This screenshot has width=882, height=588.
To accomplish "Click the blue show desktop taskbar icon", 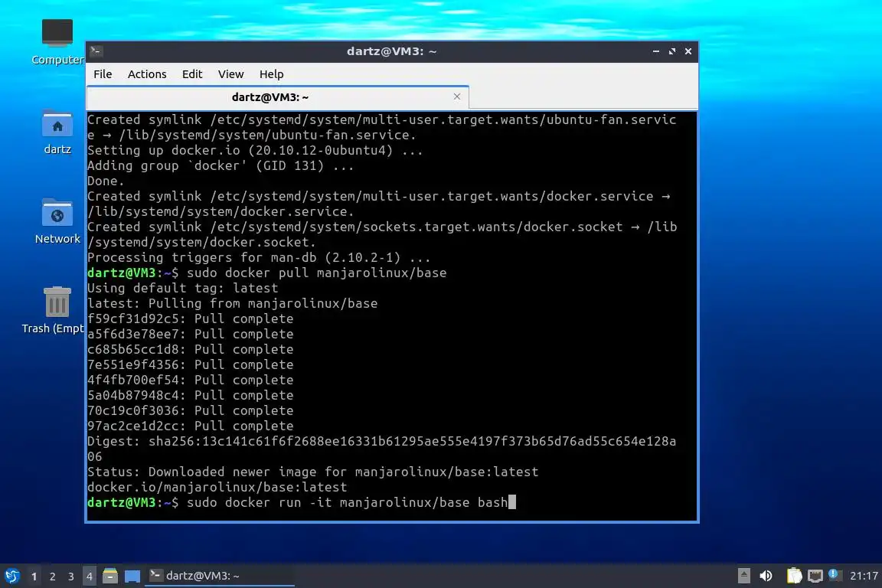I will [132, 577].
